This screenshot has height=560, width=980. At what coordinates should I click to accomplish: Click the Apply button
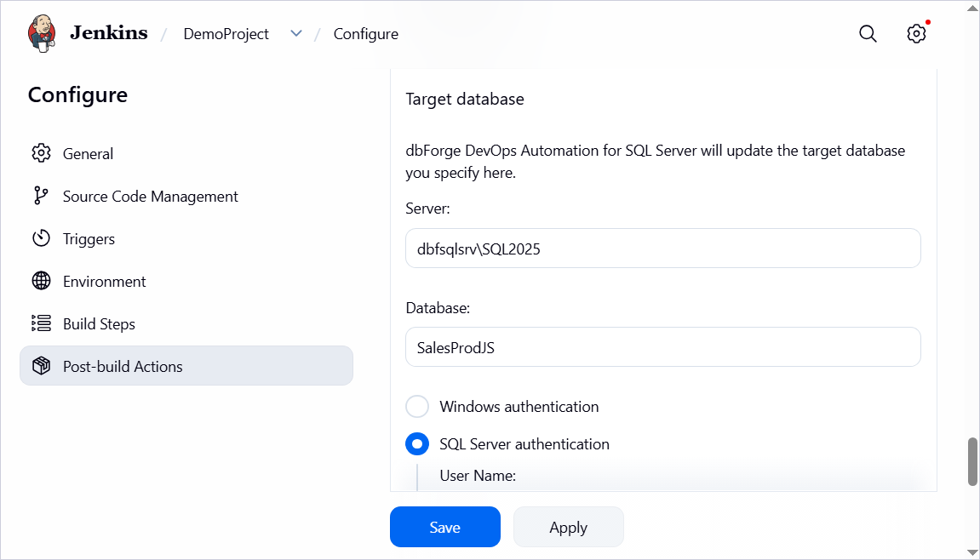point(568,527)
